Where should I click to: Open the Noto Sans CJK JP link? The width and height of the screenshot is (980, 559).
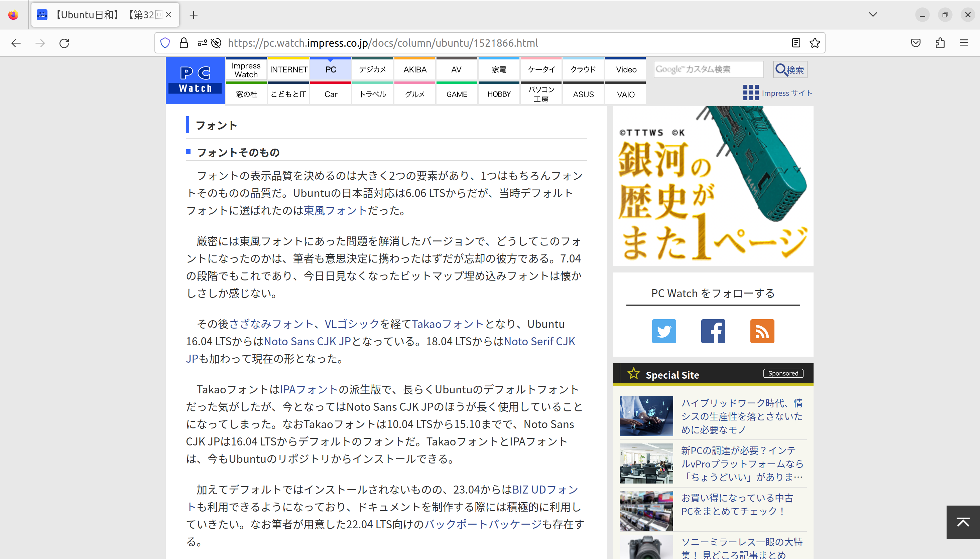click(307, 341)
